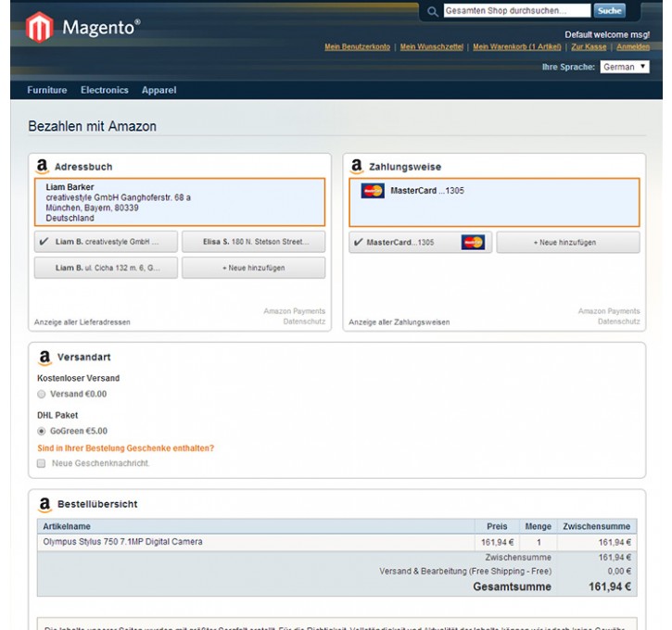Screen dimensions: 672x630
Task: Click Olympus Stylus 750 7.1MP Digital Camera
Action: [122, 542]
